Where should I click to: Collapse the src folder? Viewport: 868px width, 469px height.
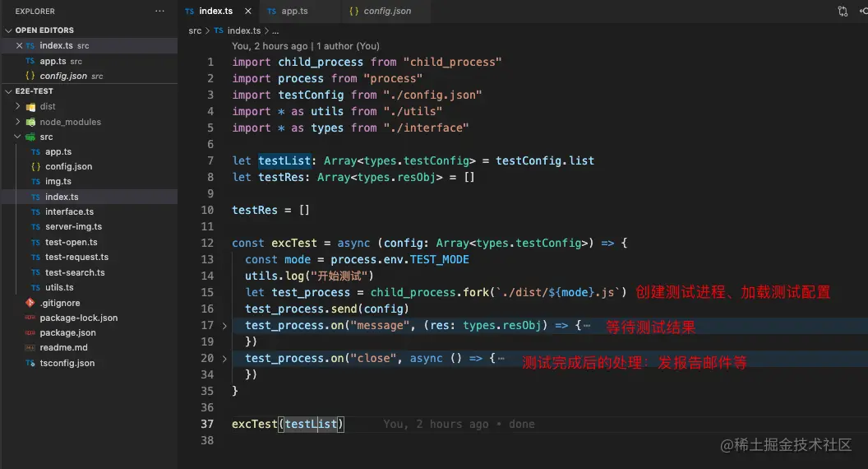(x=18, y=137)
